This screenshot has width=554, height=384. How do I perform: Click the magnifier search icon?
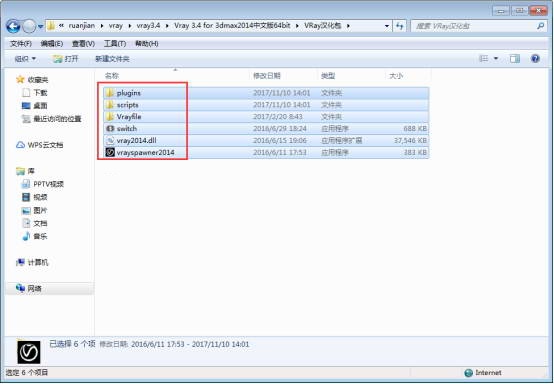coord(540,26)
